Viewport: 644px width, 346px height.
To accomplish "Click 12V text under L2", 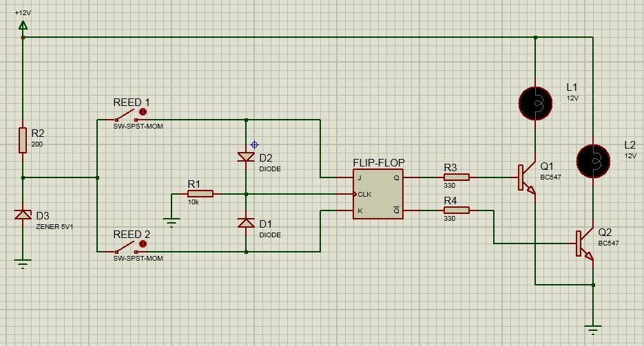I will pyautogui.click(x=630, y=156).
